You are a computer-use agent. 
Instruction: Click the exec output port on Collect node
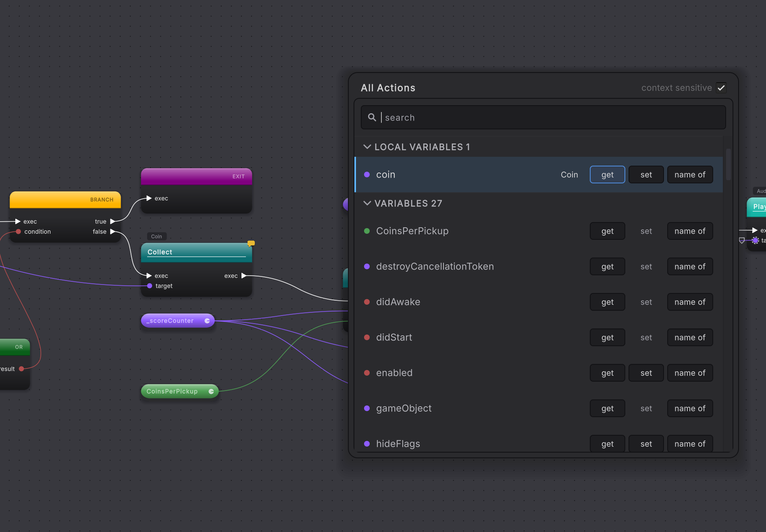click(x=244, y=276)
